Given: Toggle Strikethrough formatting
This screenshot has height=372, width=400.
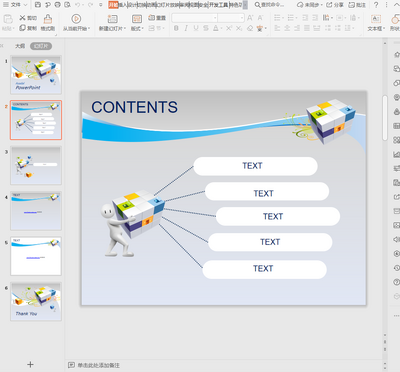Looking at the screenshot, I should [206, 28].
